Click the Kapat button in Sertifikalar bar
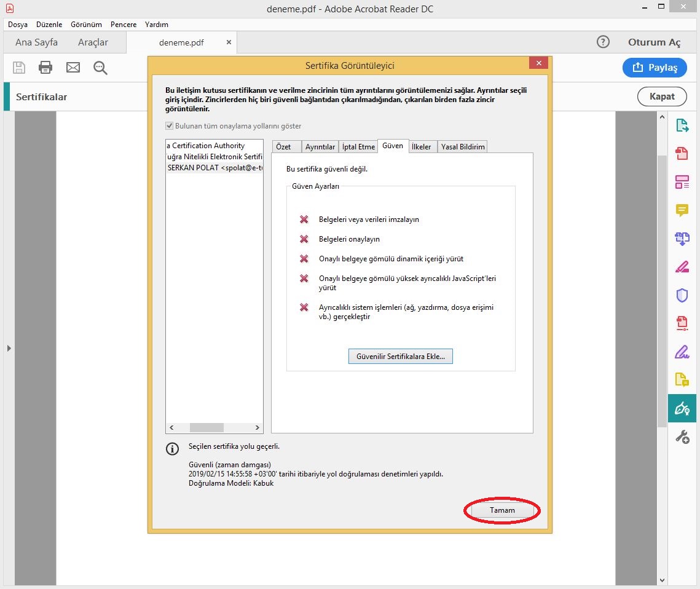 [662, 97]
